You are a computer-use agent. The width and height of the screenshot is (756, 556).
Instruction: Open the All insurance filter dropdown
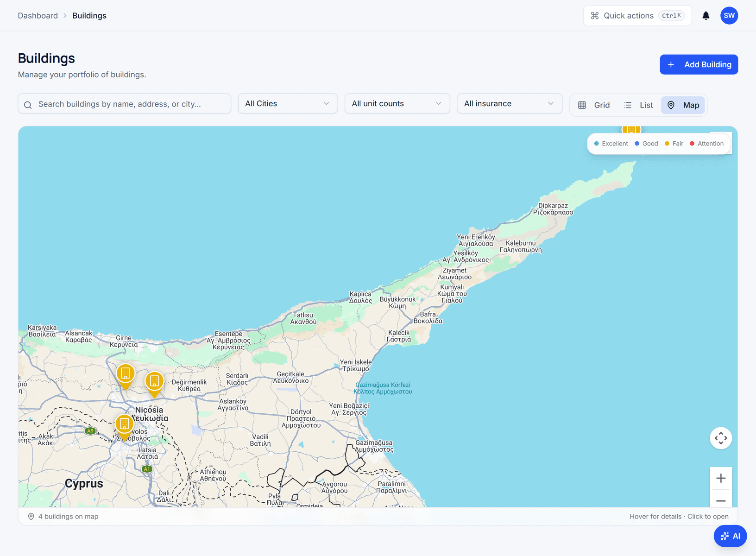[x=510, y=104]
